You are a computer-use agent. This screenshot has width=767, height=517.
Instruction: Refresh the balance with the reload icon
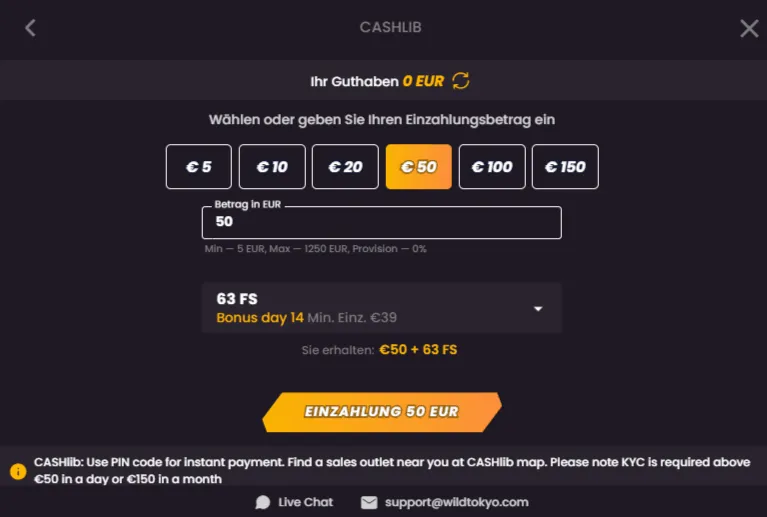tap(461, 80)
